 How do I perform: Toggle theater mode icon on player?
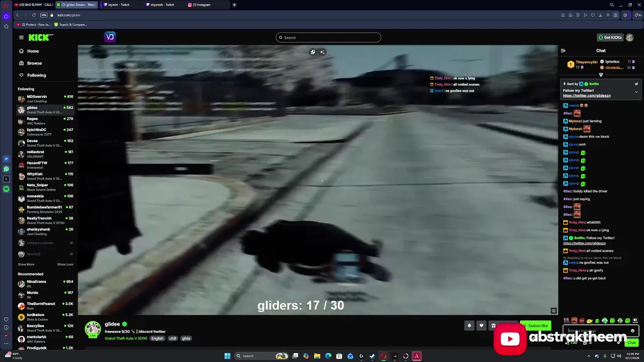[312, 52]
